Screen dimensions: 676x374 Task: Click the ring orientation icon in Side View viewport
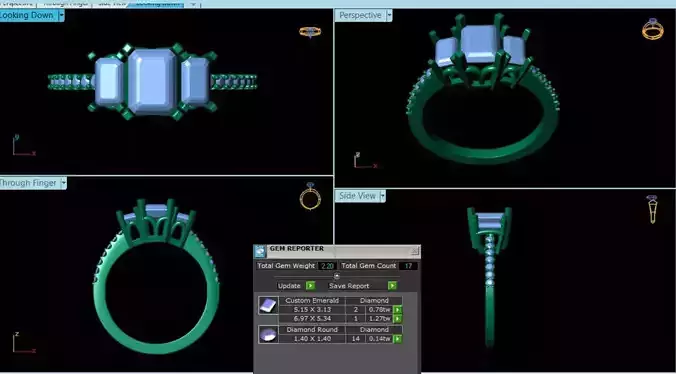pyautogui.click(x=652, y=209)
